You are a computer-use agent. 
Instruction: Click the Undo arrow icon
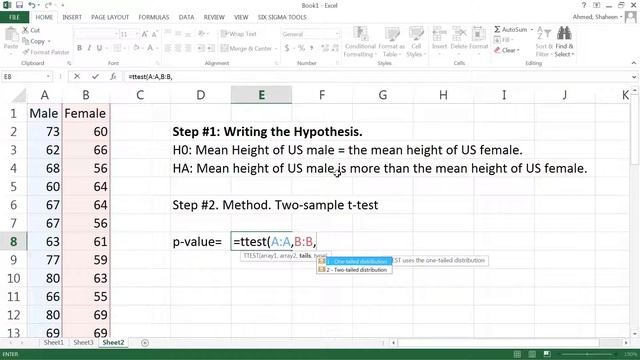(x=32, y=5)
